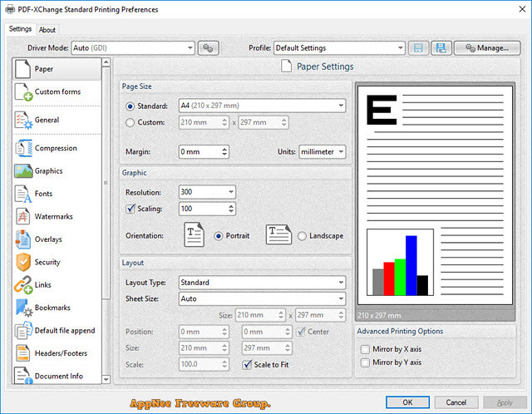Switch to the About tab
The height and width of the screenshot is (414, 532).
[x=47, y=30]
